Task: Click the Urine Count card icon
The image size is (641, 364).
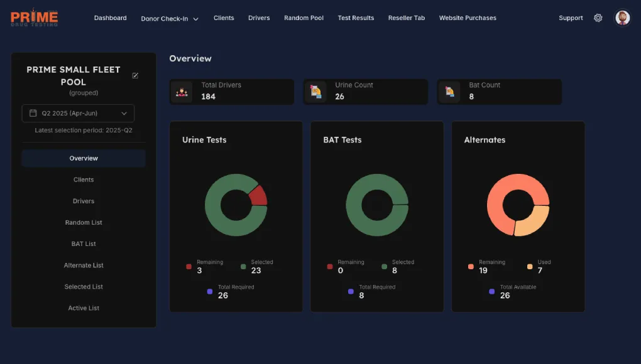Action: (x=316, y=92)
